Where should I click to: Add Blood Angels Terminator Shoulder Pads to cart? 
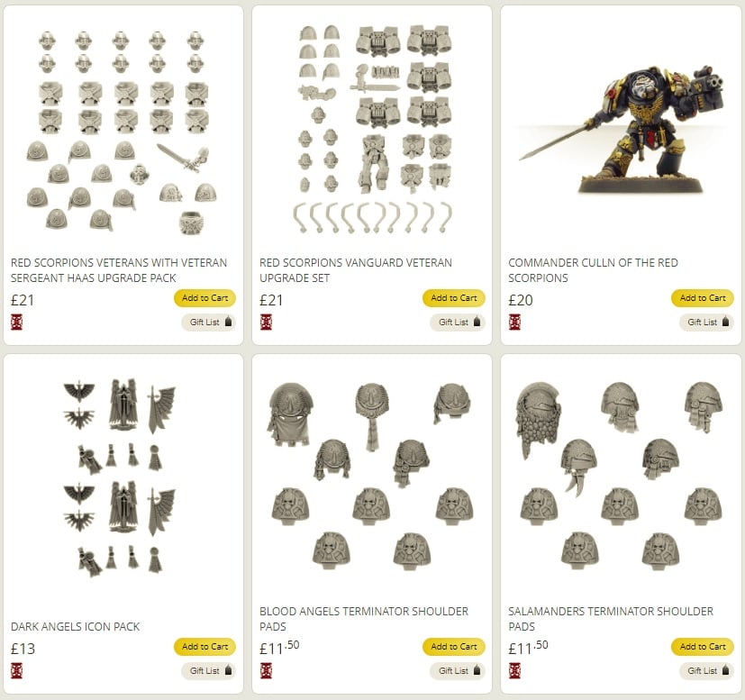pos(454,647)
